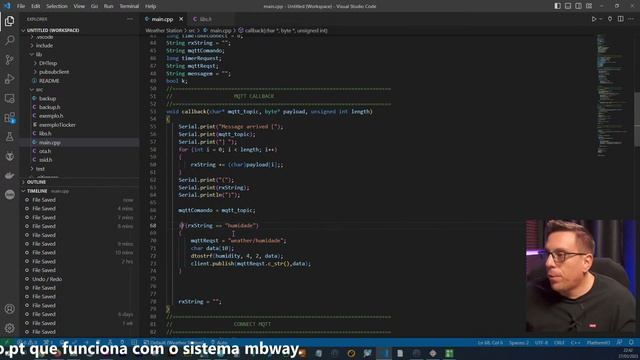Open the Go menu
Viewport: 640px width, 360px height.
point(94,6)
